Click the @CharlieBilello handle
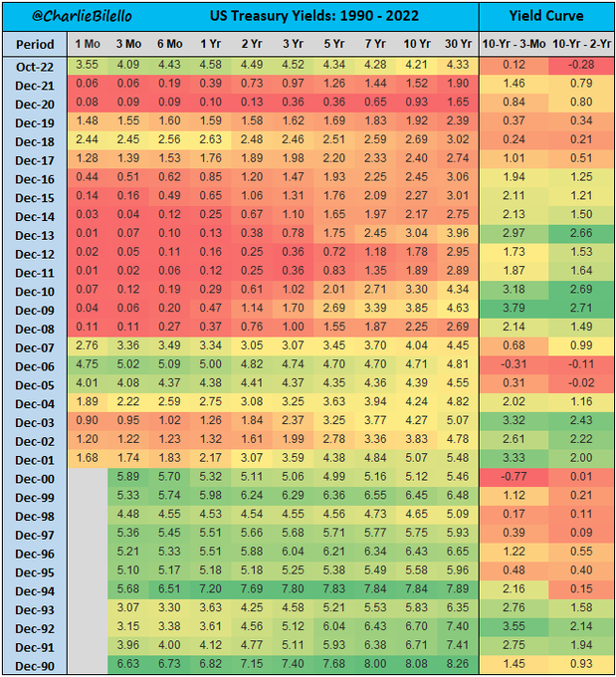Screen dimensions: 616x677 pos(67,17)
